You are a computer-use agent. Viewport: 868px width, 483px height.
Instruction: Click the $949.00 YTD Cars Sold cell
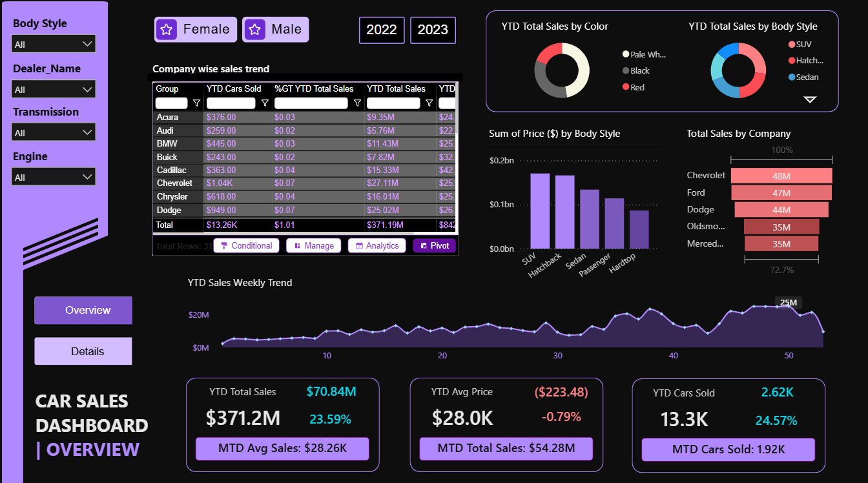click(237, 210)
